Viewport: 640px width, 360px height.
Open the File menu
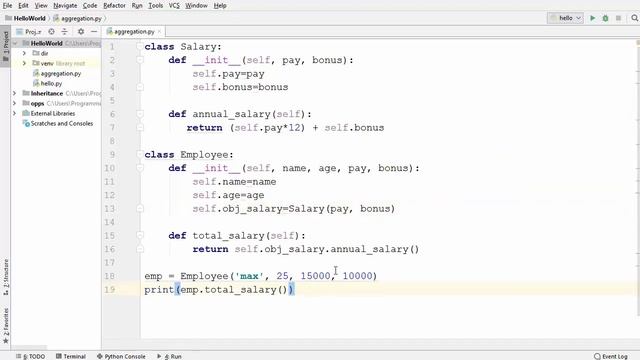[x=7, y=6]
